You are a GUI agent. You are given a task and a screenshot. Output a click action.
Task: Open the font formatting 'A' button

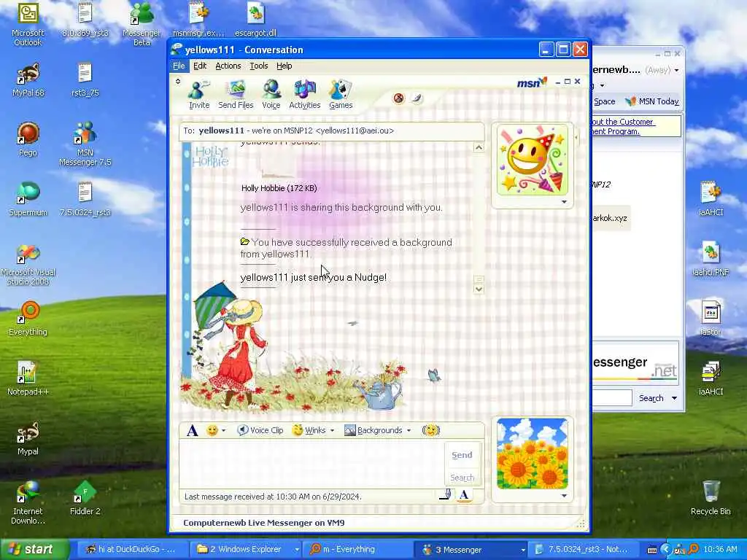pos(192,430)
